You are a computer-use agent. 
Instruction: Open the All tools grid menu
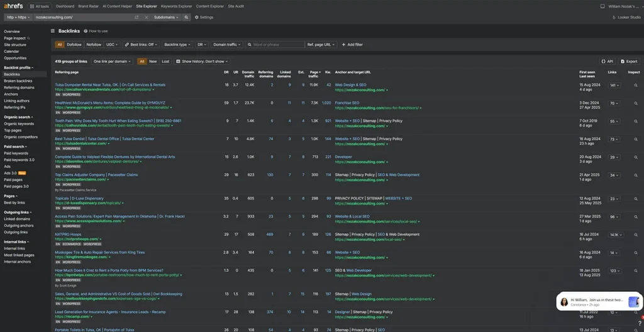pyautogui.click(x=40, y=6)
